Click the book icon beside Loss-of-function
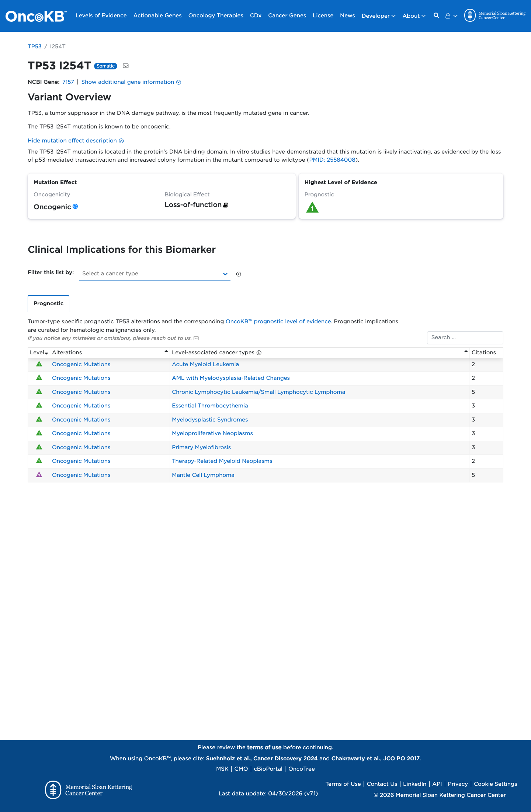The image size is (531, 812). click(226, 205)
